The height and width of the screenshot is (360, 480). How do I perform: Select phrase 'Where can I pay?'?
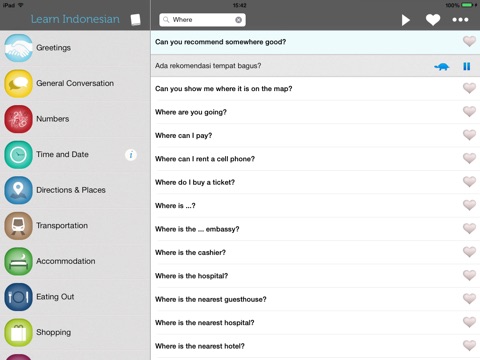(x=183, y=136)
